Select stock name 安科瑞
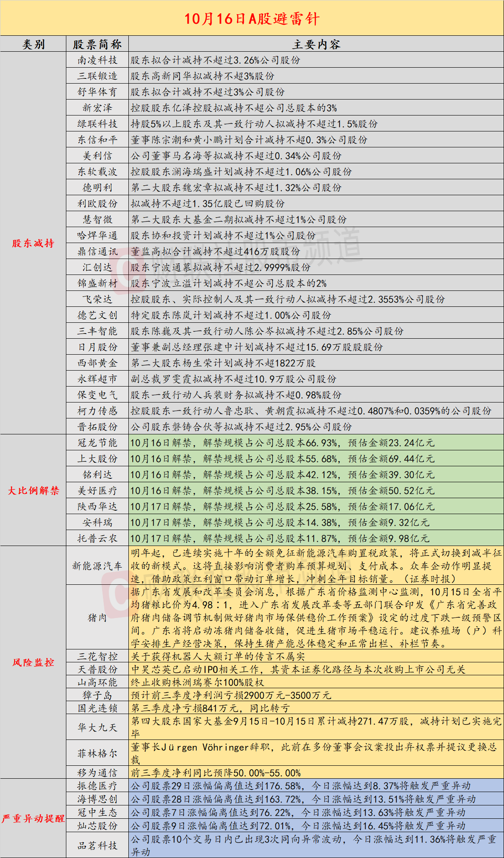 [97, 522]
